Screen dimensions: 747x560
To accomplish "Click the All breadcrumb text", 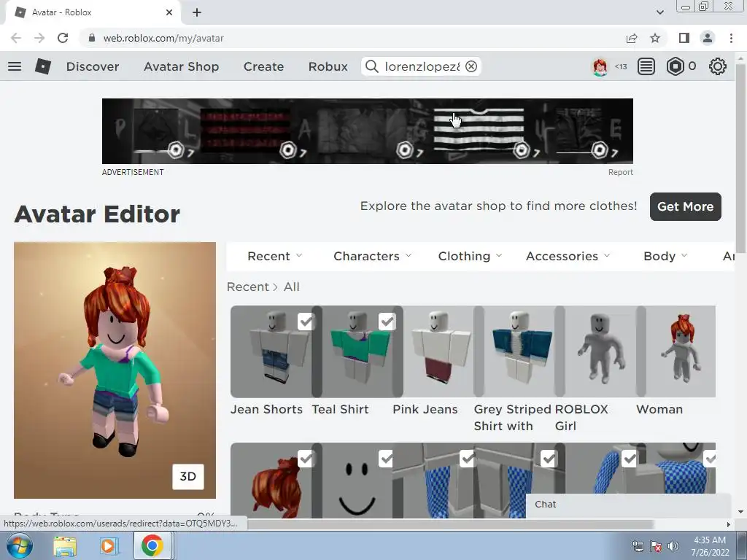I will coord(292,287).
